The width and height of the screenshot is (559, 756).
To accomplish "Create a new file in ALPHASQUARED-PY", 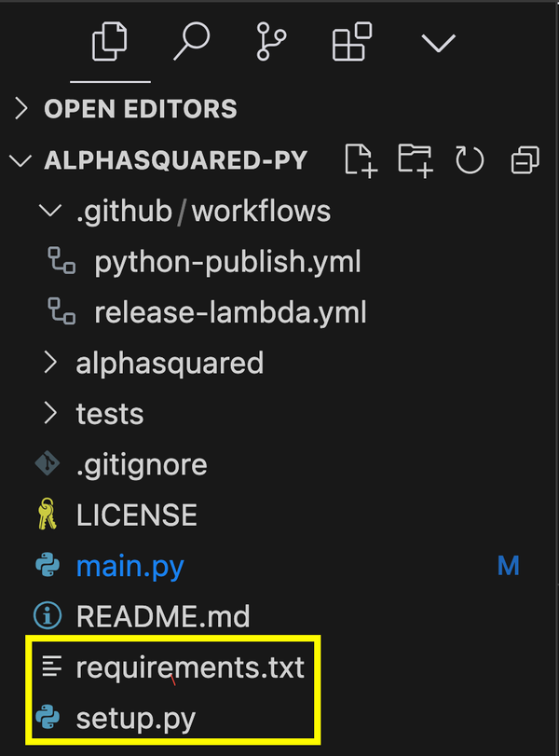I will tap(361, 160).
